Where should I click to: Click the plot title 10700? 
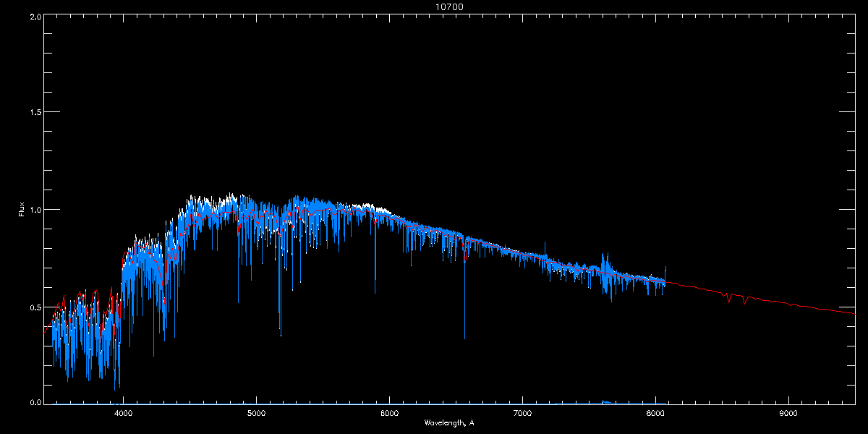(x=448, y=7)
